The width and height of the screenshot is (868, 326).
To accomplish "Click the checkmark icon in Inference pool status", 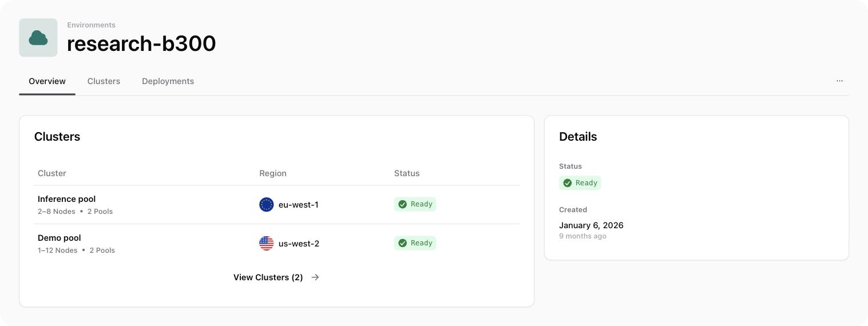I will click(x=402, y=204).
